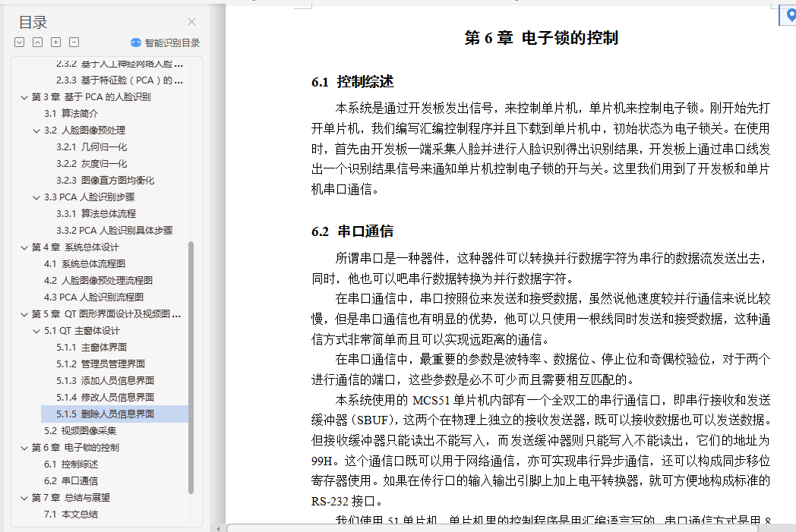Viewport: 796px width, 532px height.
Task: Click the horizontal scrollbar's left arrow
Action: [x=219, y=528]
